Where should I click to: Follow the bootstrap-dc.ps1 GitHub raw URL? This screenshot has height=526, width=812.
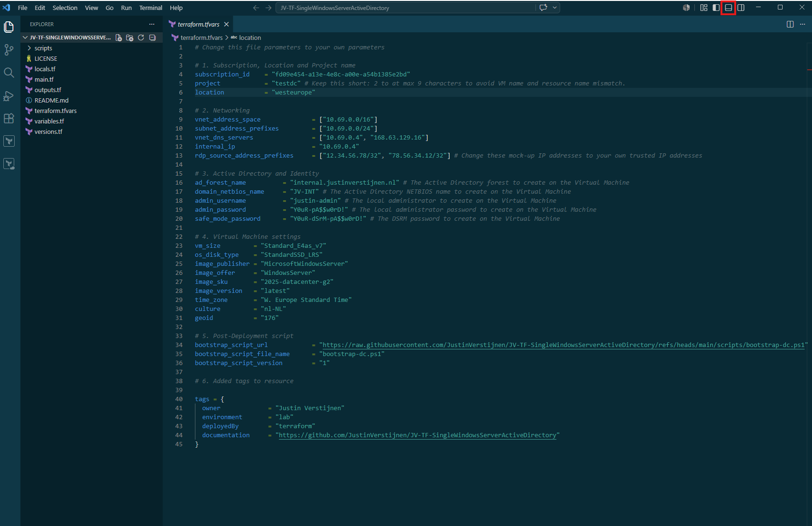click(x=563, y=345)
